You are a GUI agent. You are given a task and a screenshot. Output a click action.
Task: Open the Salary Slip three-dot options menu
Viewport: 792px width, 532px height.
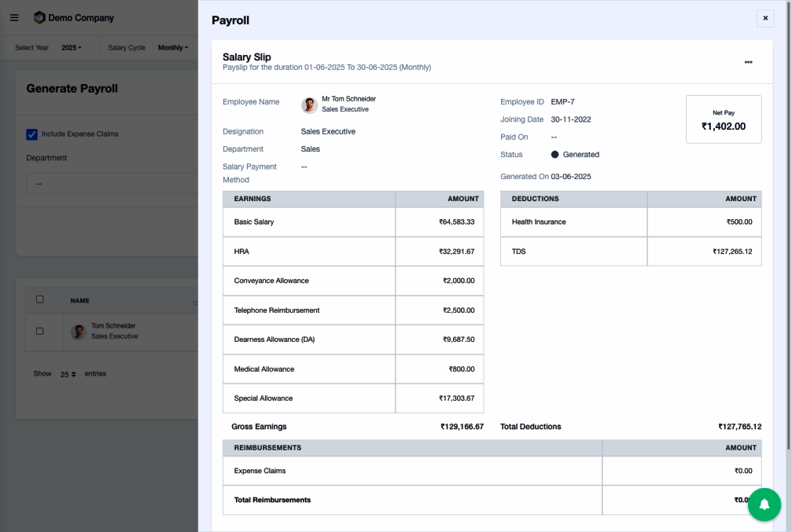click(748, 62)
